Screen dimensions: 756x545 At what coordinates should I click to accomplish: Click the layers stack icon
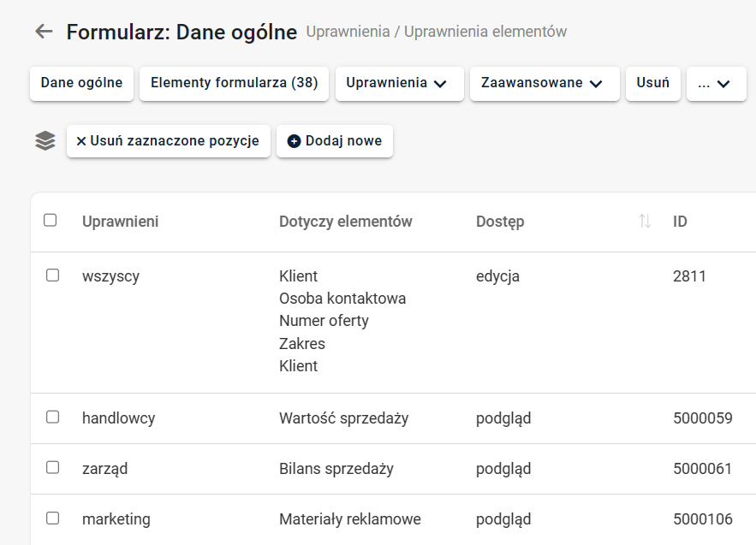[45, 141]
